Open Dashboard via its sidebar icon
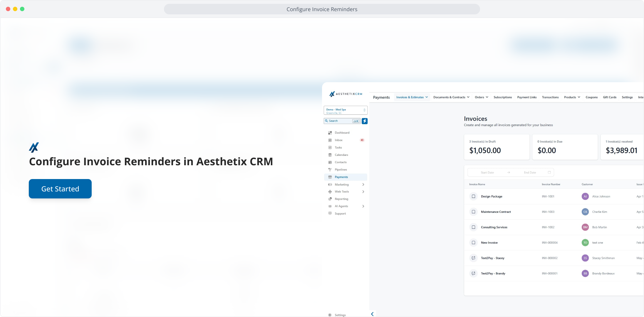 pos(330,133)
